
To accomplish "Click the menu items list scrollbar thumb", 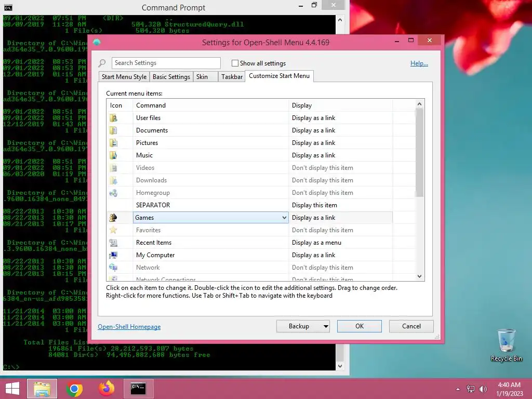I will [419, 153].
